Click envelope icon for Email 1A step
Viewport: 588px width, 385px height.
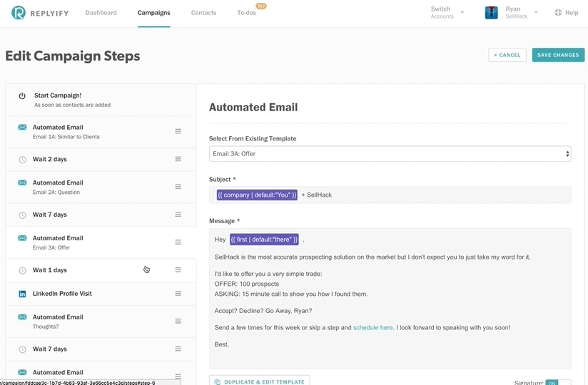[22, 128]
